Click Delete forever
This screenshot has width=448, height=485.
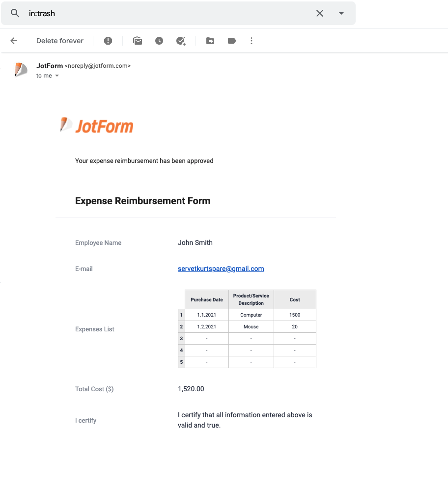60,41
